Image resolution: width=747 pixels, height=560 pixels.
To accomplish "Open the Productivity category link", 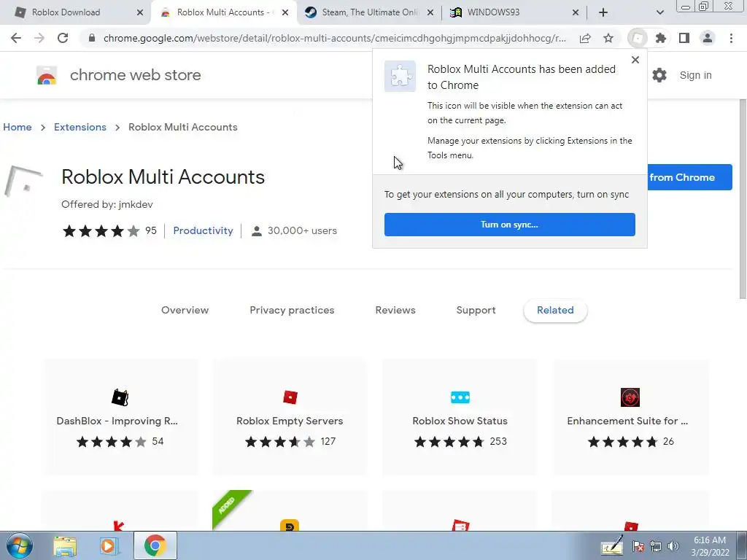I will 203,230.
